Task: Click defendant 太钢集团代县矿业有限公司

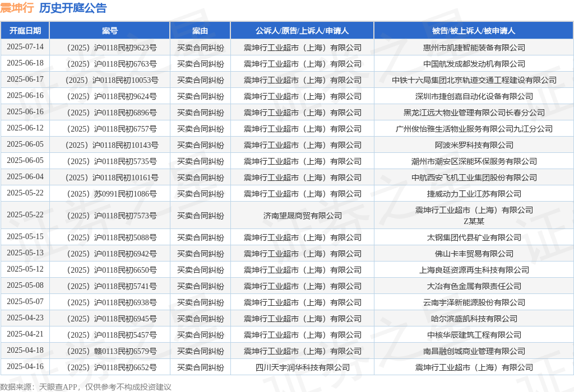Action: (x=474, y=237)
